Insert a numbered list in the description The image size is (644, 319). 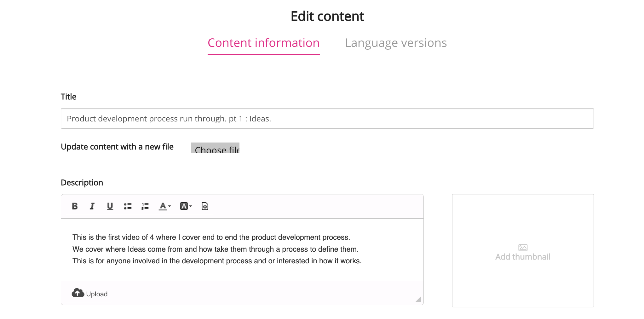click(145, 206)
